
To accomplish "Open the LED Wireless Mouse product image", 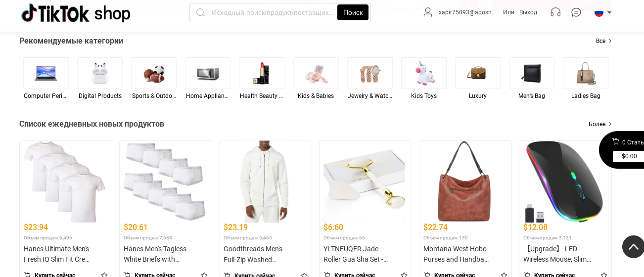I will click(x=565, y=182).
